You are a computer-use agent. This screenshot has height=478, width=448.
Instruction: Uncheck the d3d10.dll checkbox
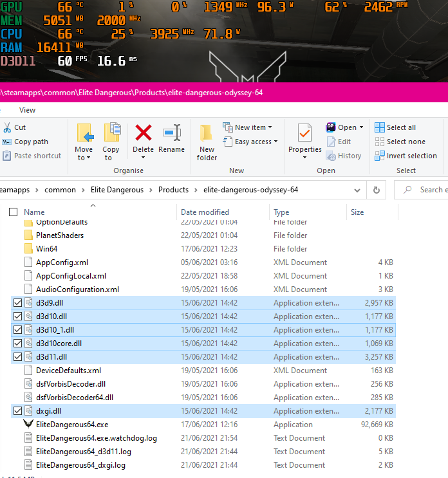coord(17,317)
